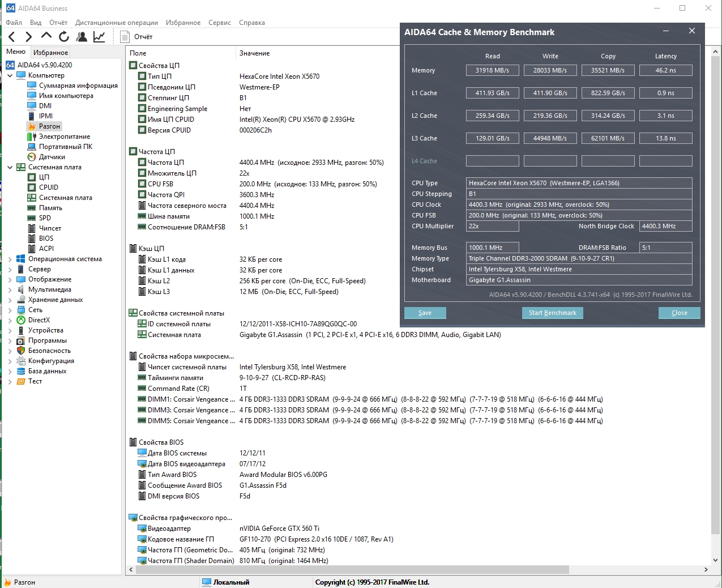The width and height of the screenshot is (722, 588).
Task: Open CPUID page in tree
Action: 49,188
